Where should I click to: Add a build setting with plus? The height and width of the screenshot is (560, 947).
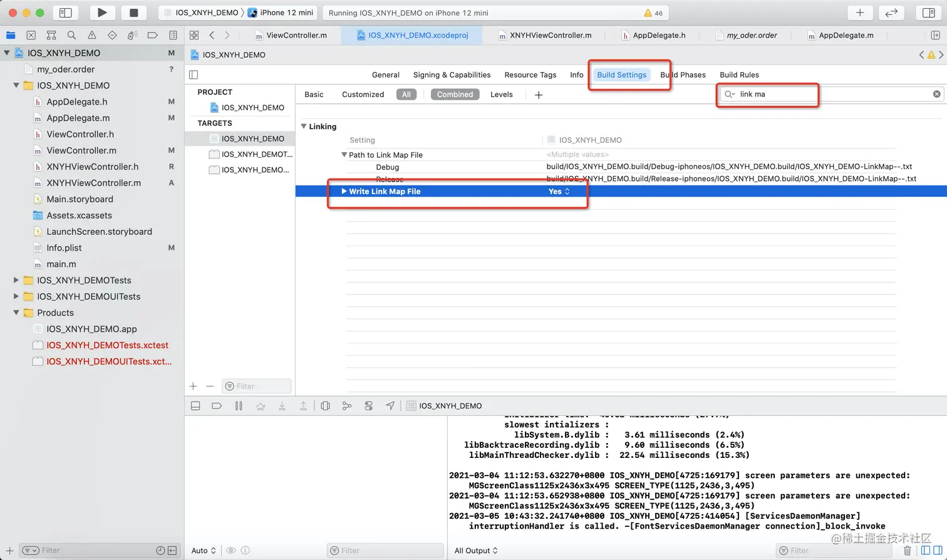(x=539, y=95)
